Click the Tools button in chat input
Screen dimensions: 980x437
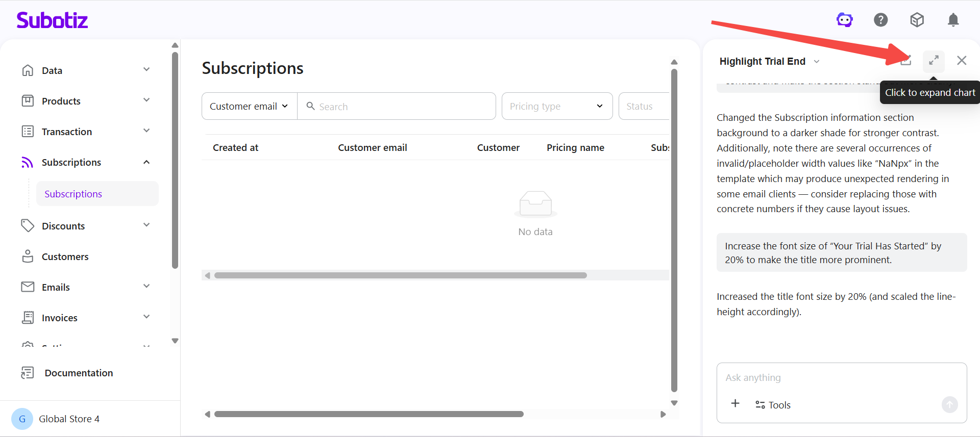coord(773,405)
